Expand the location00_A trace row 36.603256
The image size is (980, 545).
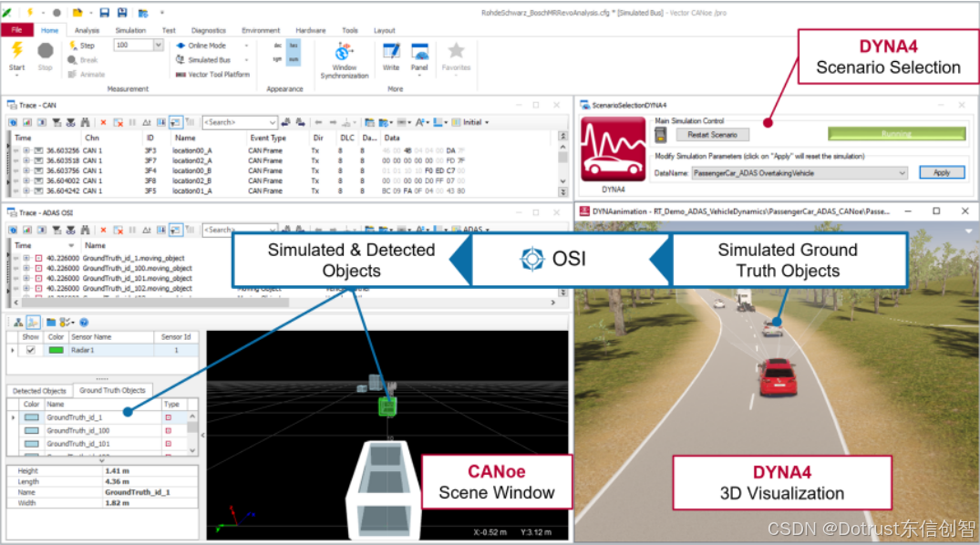pos(26,150)
